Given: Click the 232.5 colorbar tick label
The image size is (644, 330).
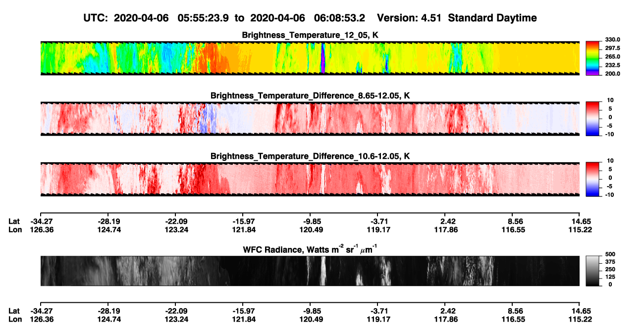Looking at the screenshot, I should (612, 65).
